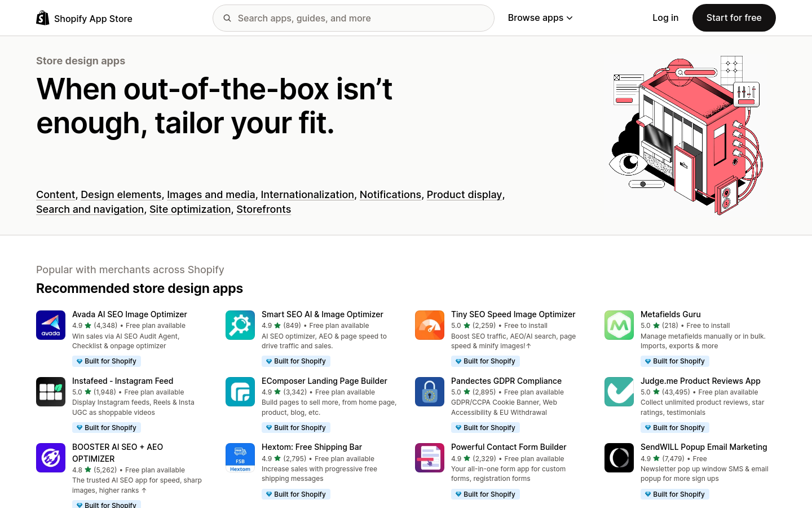
Task: Open Smart SEO gear app icon
Action: 240,325
